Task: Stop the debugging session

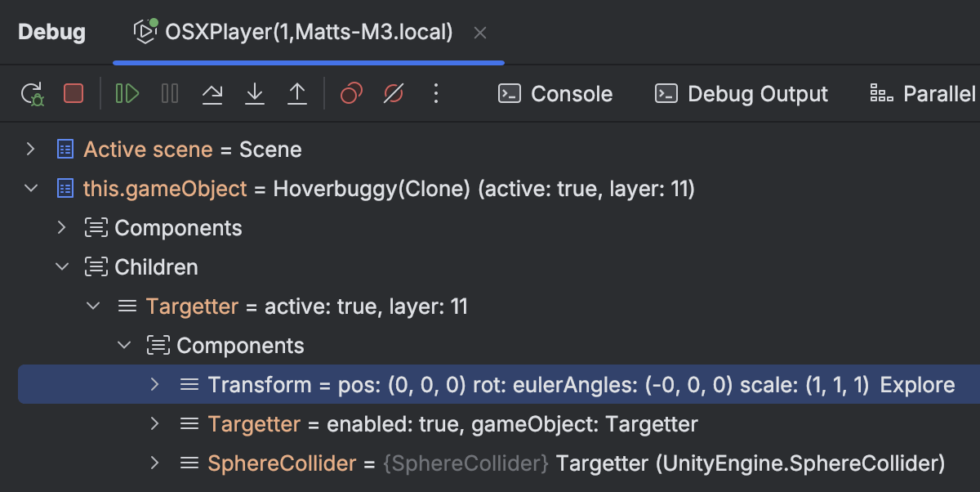Action: [73, 94]
